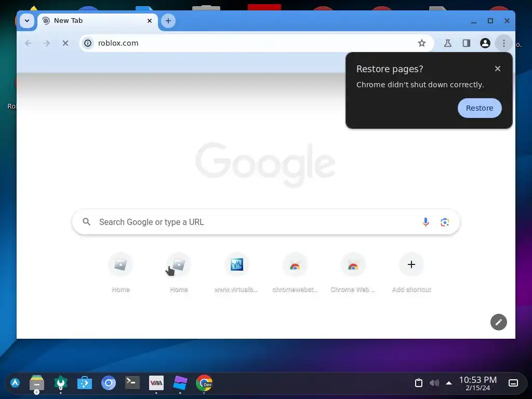
Task: Open the green gear settings taskbar app
Action: 61,383
